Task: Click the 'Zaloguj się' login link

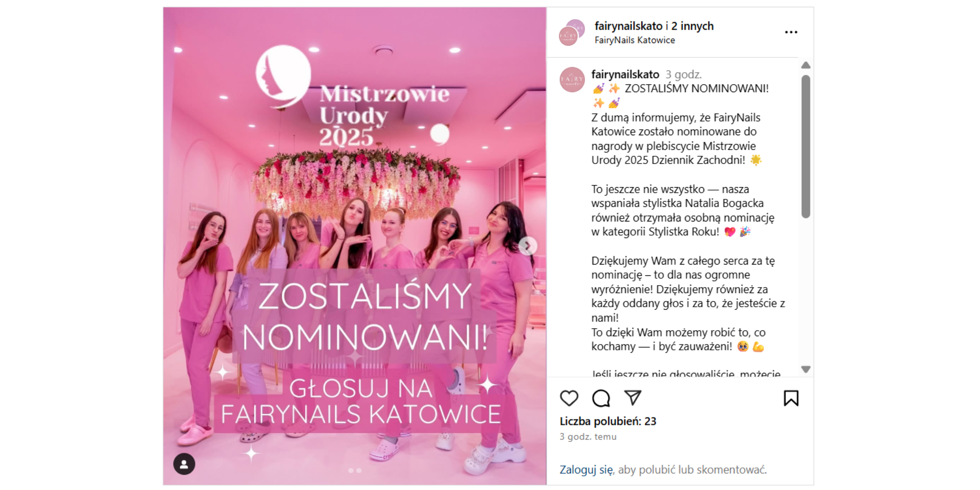Action: tap(586, 469)
